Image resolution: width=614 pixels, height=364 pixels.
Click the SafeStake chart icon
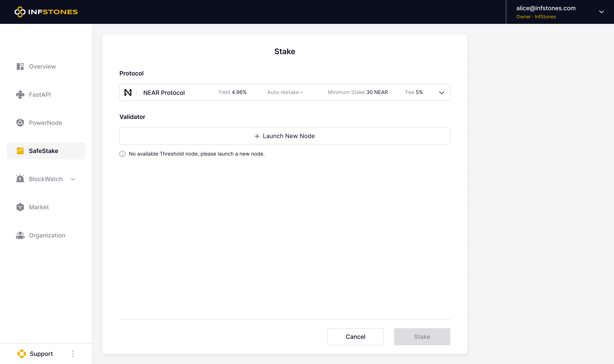20,151
